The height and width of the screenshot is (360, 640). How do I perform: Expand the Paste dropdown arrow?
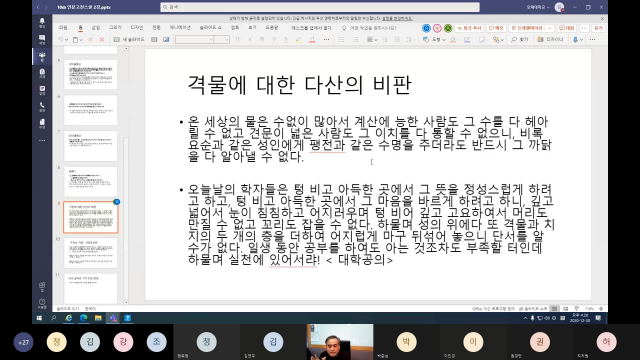coord(81,40)
